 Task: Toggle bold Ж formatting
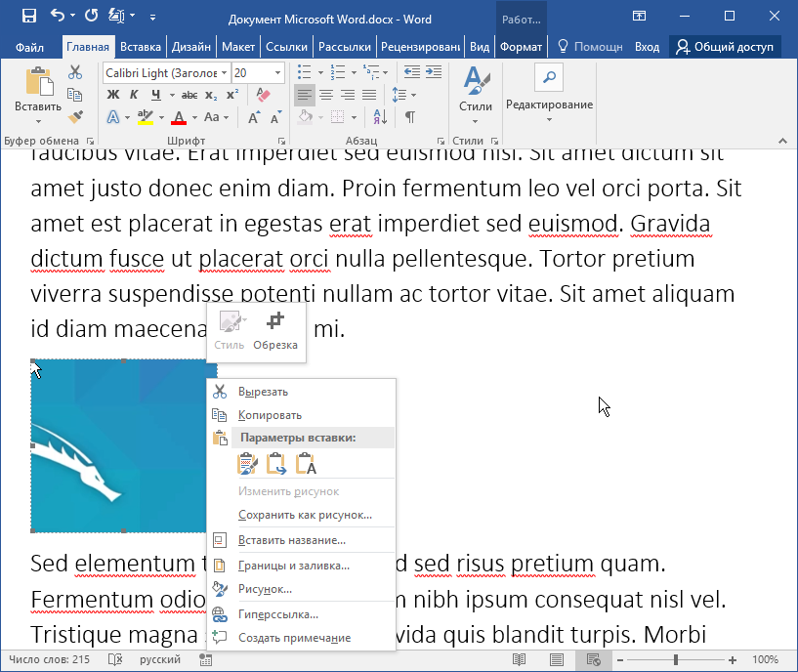113,95
